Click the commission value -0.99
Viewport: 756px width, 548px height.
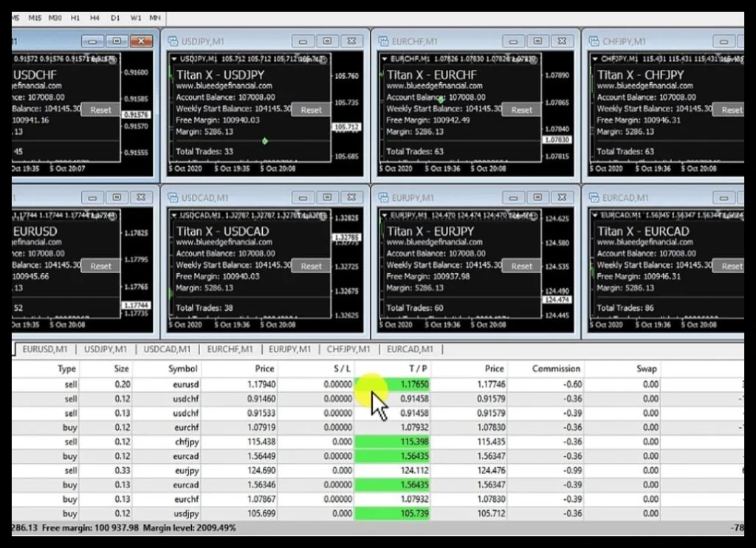click(572, 470)
